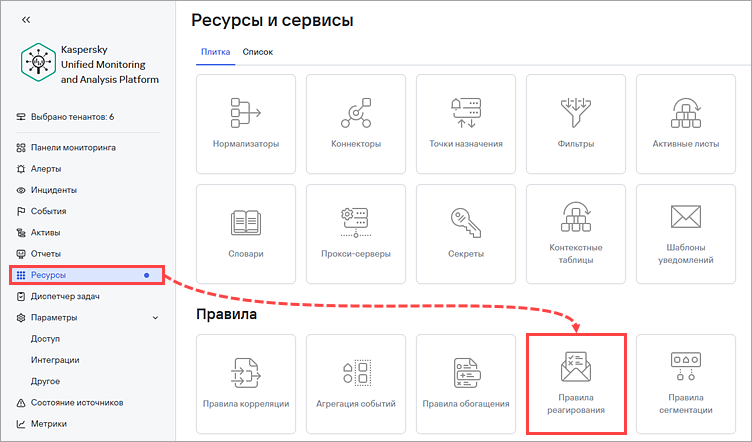Open Контекстные таблицы tile icon
Image resolution: width=752 pixels, height=442 pixels.
pyautogui.click(x=576, y=217)
